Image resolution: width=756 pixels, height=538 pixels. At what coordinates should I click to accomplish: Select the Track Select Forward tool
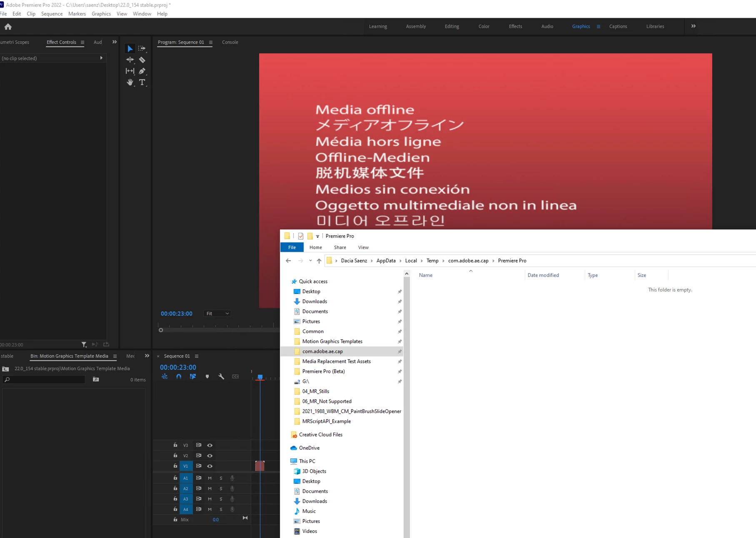tap(142, 49)
